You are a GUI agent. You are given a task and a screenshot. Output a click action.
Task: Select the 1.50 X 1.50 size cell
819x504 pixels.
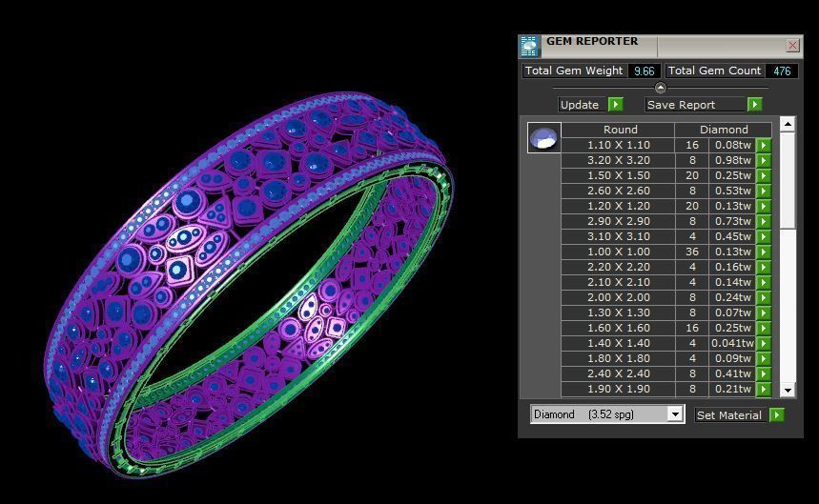coord(619,175)
